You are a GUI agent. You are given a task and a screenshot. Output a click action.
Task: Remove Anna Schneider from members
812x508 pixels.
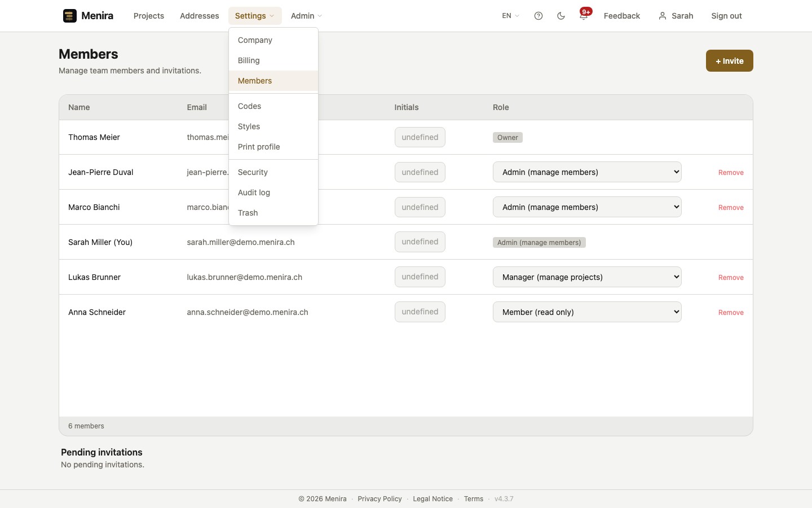[731, 313]
